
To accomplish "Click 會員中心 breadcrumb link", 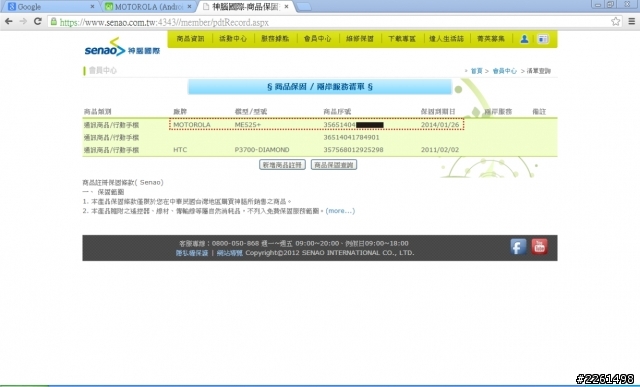I will [504, 71].
